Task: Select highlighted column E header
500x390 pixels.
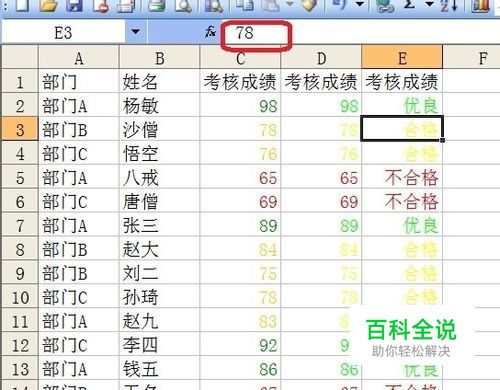Action: (x=402, y=57)
